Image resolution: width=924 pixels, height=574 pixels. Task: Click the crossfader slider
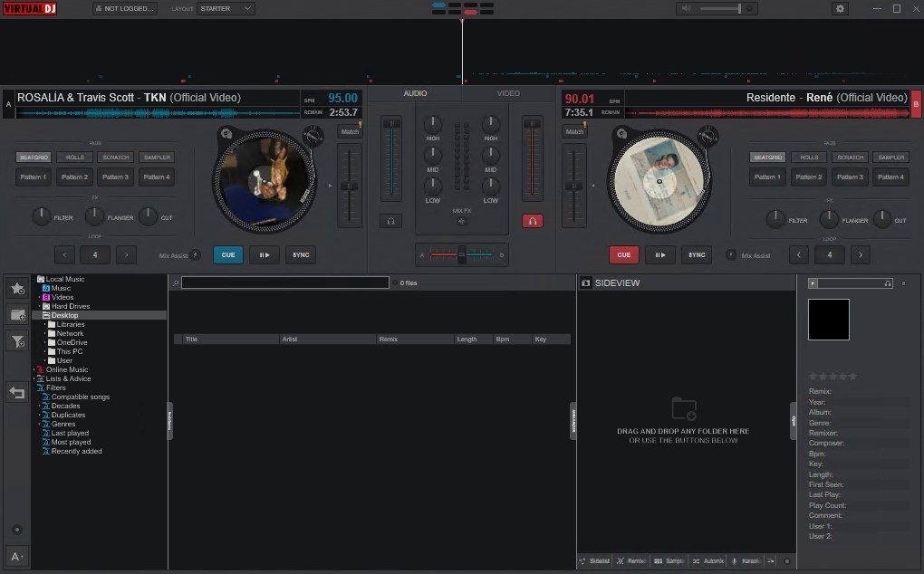pyautogui.click(x=461, y=255)
